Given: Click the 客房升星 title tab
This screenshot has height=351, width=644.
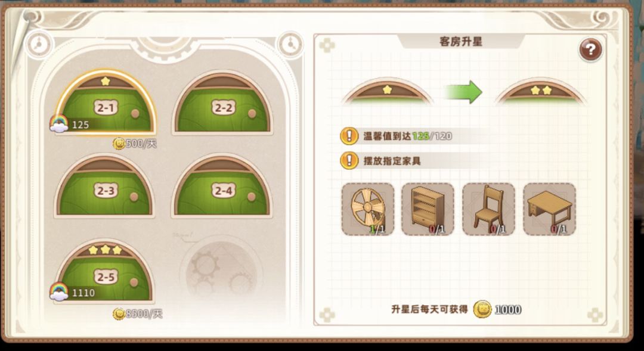Looking at the screenshot, I should point(461,42).
